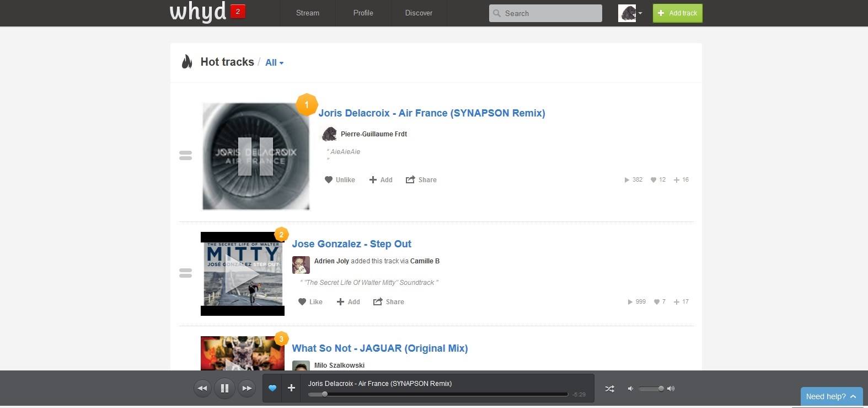868x408 pixels.
Task: Go to the Stream tab
Action: tap(308, 13)
